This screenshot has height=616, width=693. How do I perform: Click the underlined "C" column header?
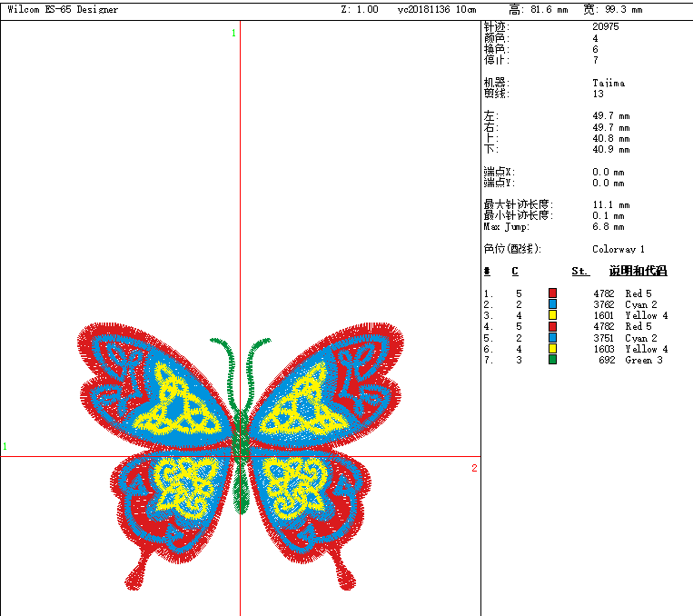click(515, 271)
